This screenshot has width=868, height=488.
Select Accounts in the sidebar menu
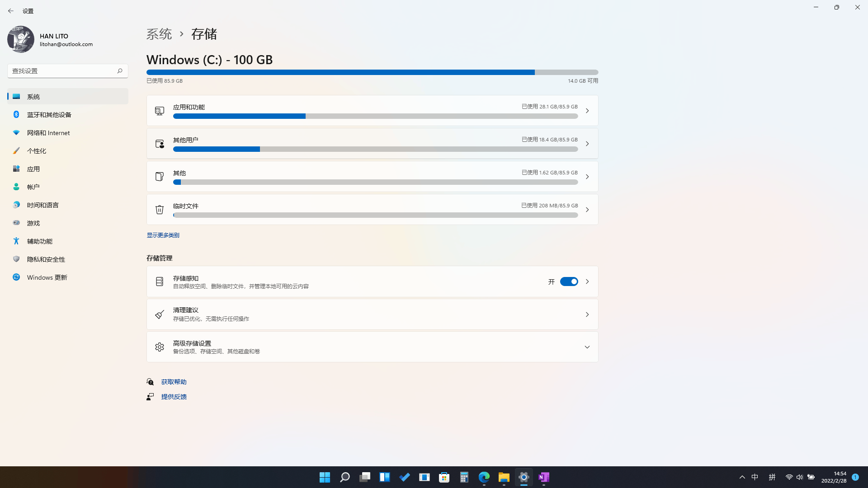[x=33, y=187]
